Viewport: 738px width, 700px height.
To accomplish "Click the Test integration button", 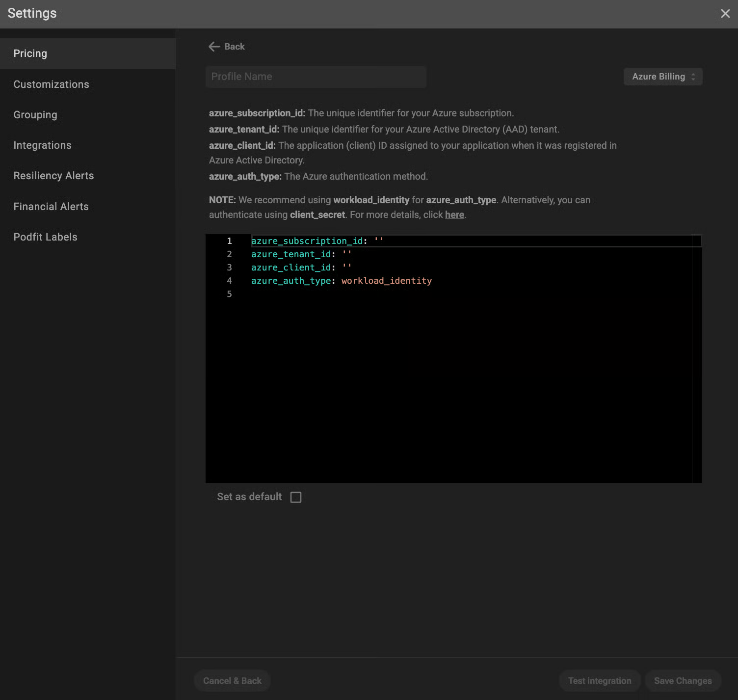I will coord(600,681).
